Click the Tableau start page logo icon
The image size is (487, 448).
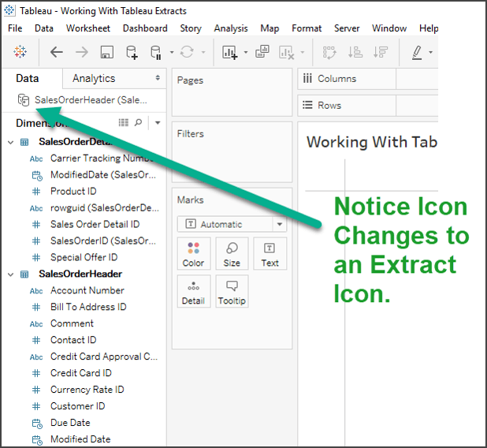click(20, 52)
